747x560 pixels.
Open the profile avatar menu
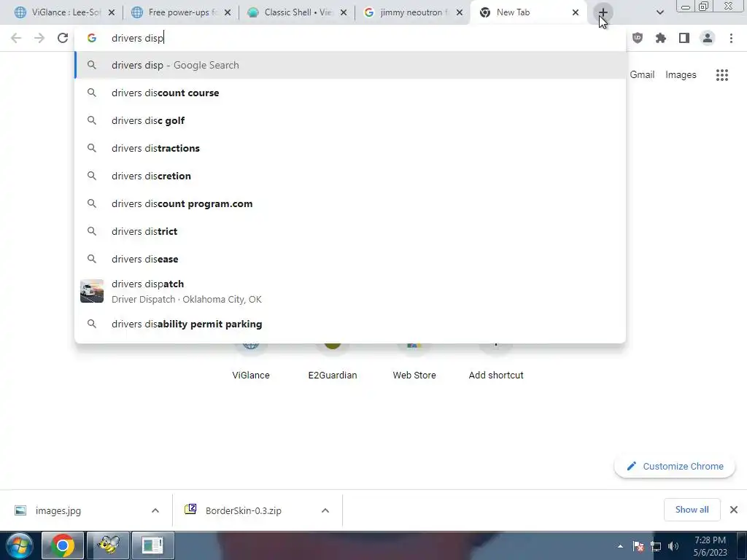click(707, 38)
